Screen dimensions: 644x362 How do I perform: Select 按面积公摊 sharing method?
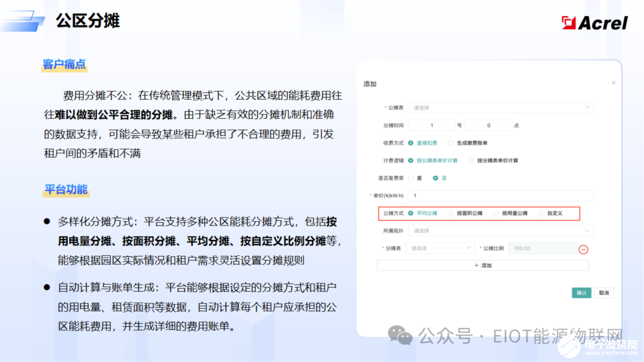coord(465,214)
